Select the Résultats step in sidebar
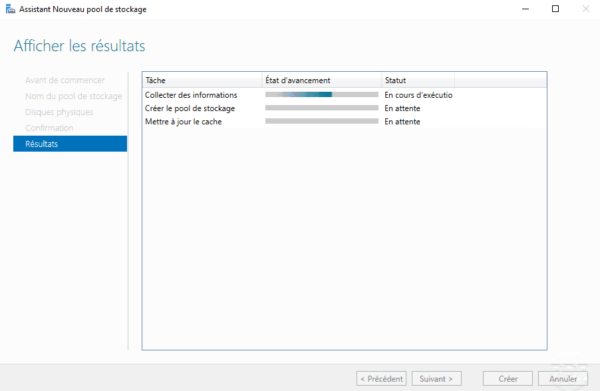This screenshot has width=600, height=391. click(x=70, y=144)
